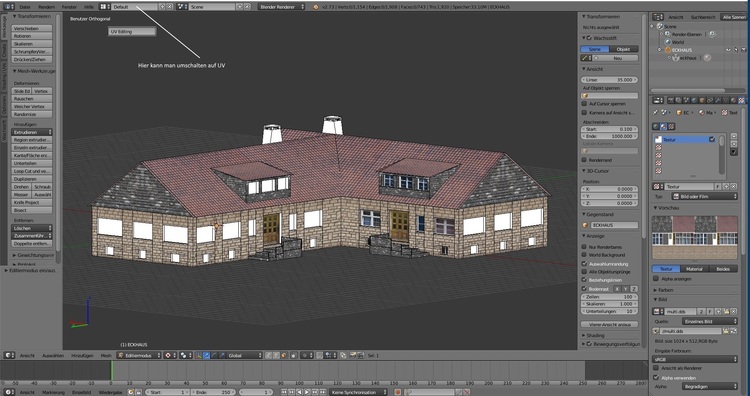Open the Datei menu
750x396 pixels.
(25, 7)
